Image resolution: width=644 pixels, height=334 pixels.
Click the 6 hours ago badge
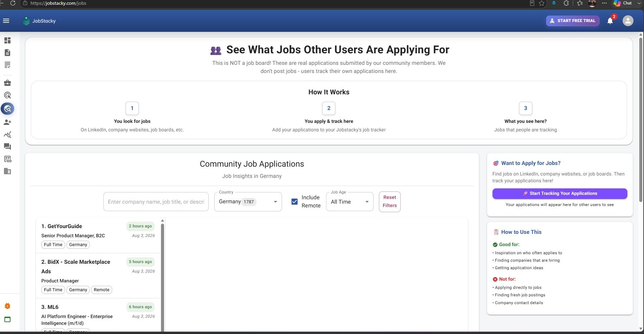coord(140,307)
